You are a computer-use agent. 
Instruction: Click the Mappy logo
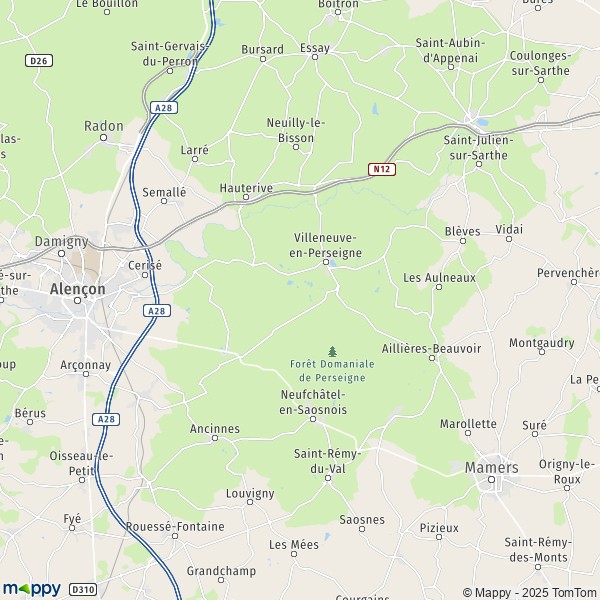point(32,589)
